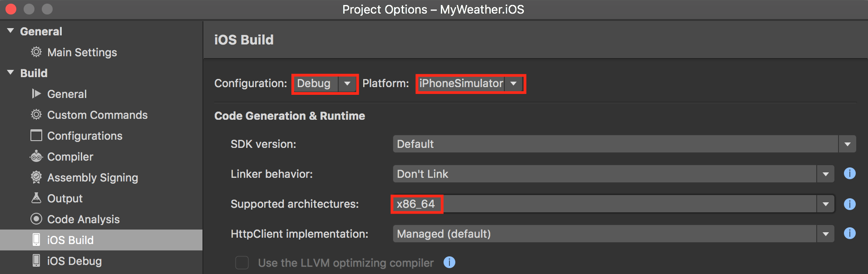
Task: Collapse the Build section triangle
Action: (10, 73)
